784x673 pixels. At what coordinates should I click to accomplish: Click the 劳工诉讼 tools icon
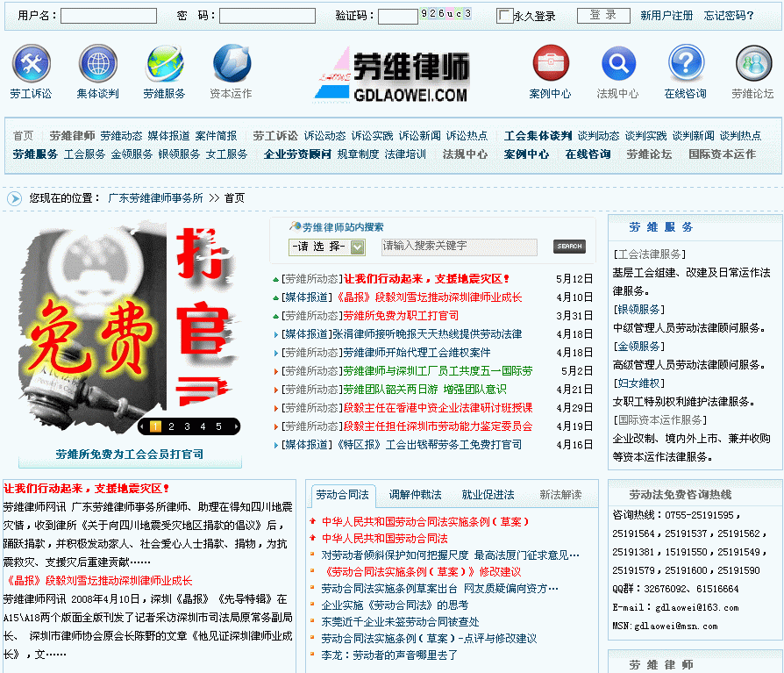pyautogui.click(x=31, y=64)
